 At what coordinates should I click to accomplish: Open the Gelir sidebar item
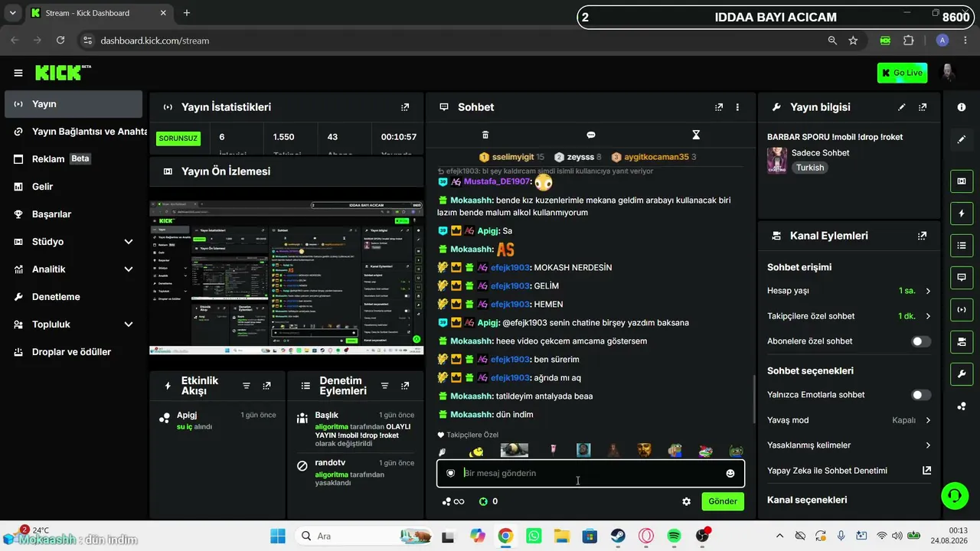click(73, 187)
